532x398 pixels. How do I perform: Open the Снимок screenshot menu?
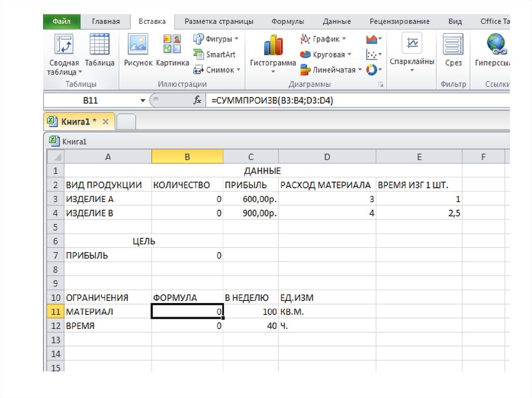point(217,70)
